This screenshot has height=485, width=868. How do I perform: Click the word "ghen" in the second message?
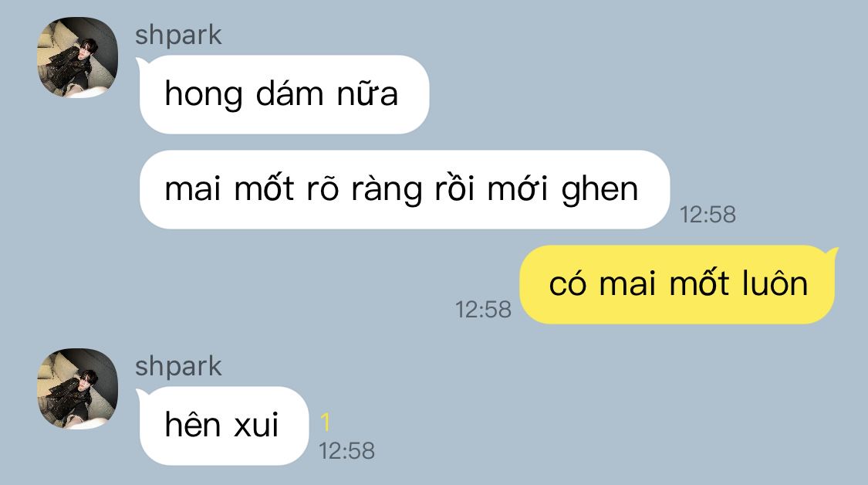[600, 190]
